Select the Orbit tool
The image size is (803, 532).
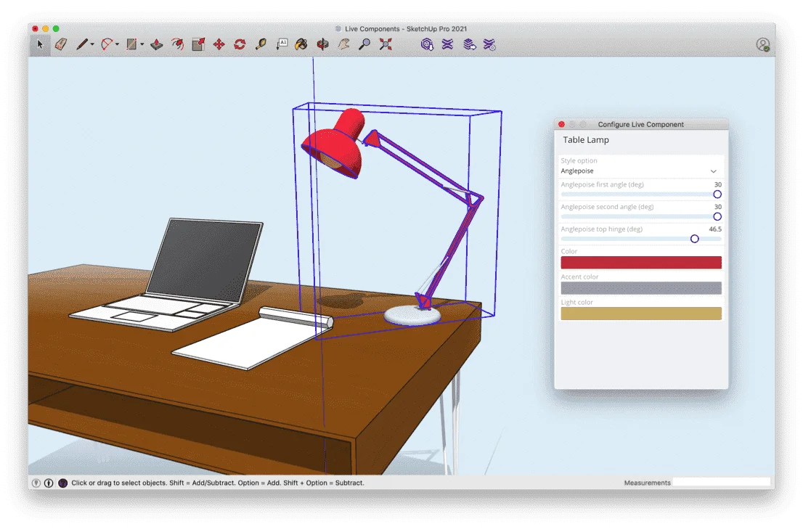click(x=322, y=44)
